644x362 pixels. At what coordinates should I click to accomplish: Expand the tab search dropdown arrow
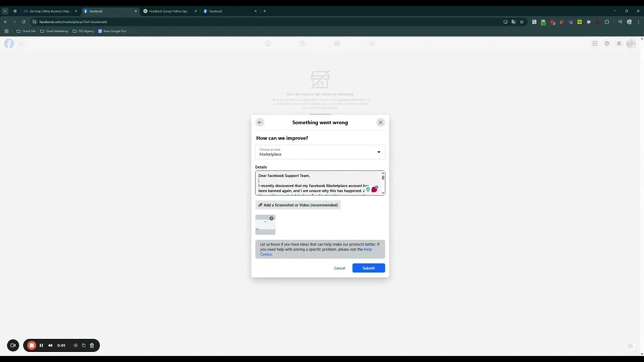[5, 11]
